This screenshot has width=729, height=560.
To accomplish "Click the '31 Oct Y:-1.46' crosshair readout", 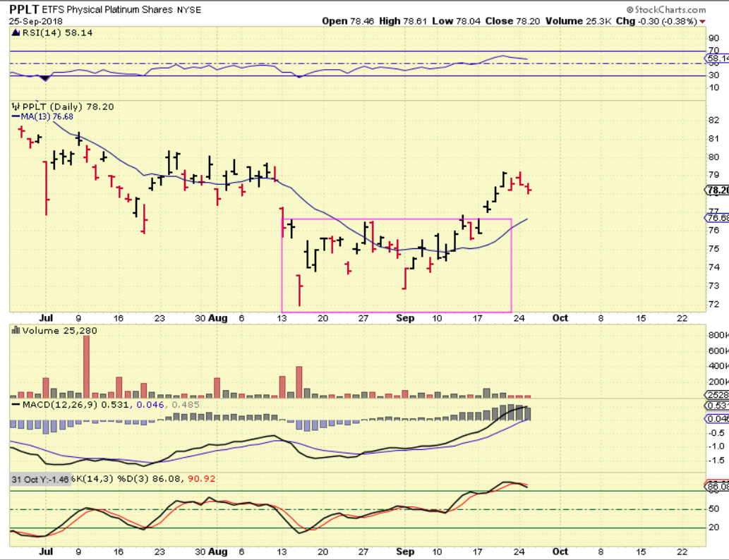I will click(40, 479).
